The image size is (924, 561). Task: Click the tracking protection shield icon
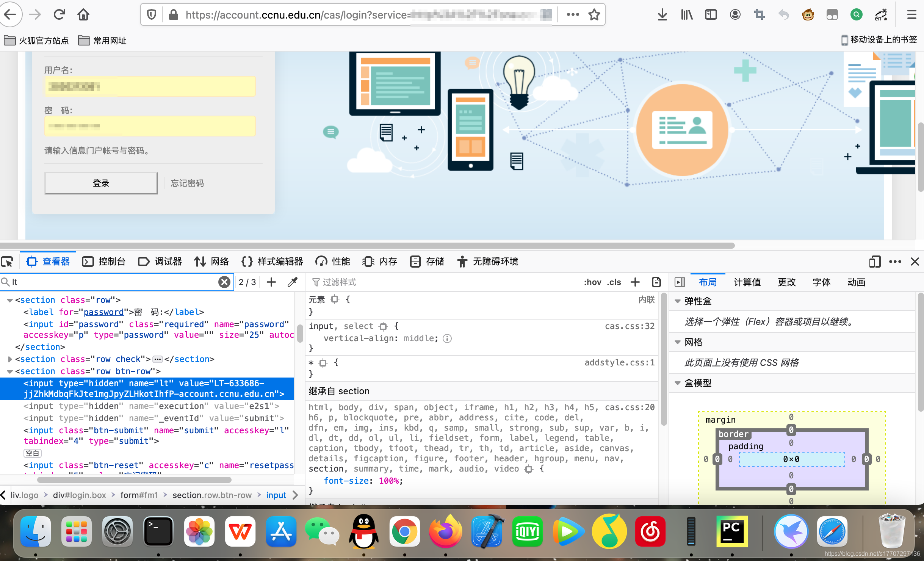point(152,15)
